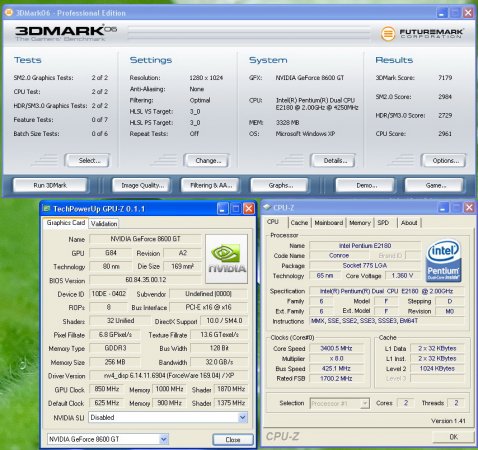Screen dimensions: 478x450
Task: Click the Select... button under Tests
Action: point(87,161)
